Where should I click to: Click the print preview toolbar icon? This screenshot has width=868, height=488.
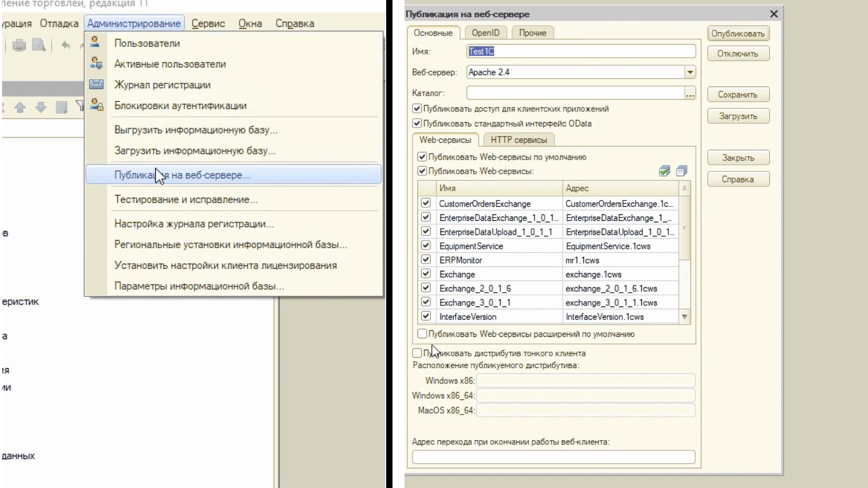[39, 45]
